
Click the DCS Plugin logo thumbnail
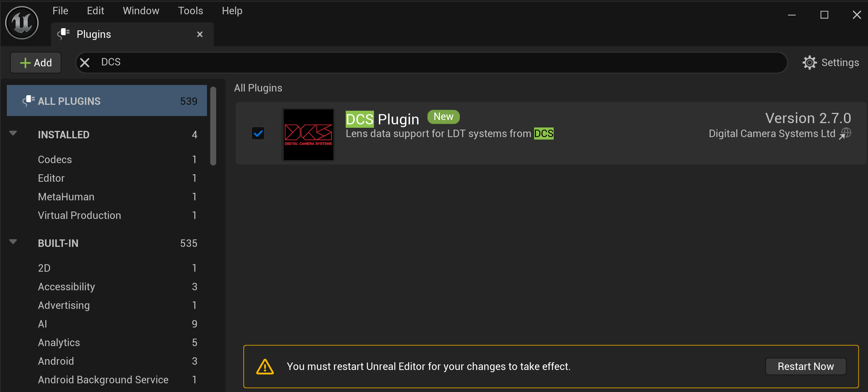[308, 133]
